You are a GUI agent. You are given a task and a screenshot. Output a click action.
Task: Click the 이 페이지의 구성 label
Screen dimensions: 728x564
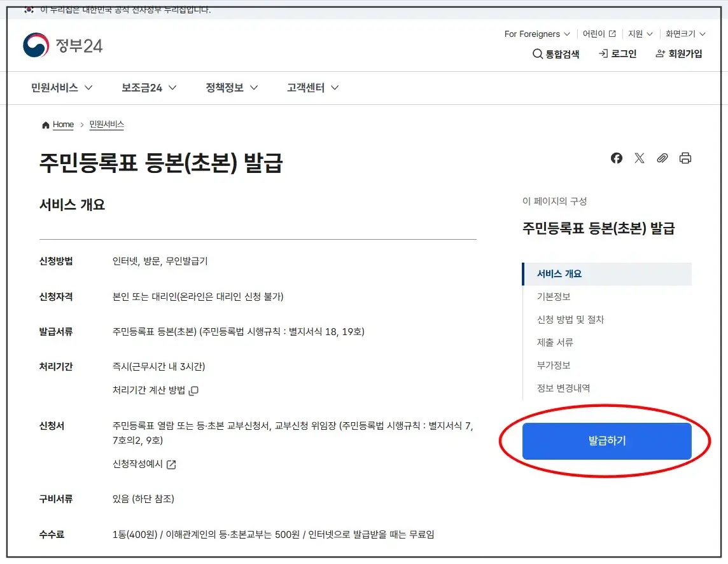click(554, 202)
